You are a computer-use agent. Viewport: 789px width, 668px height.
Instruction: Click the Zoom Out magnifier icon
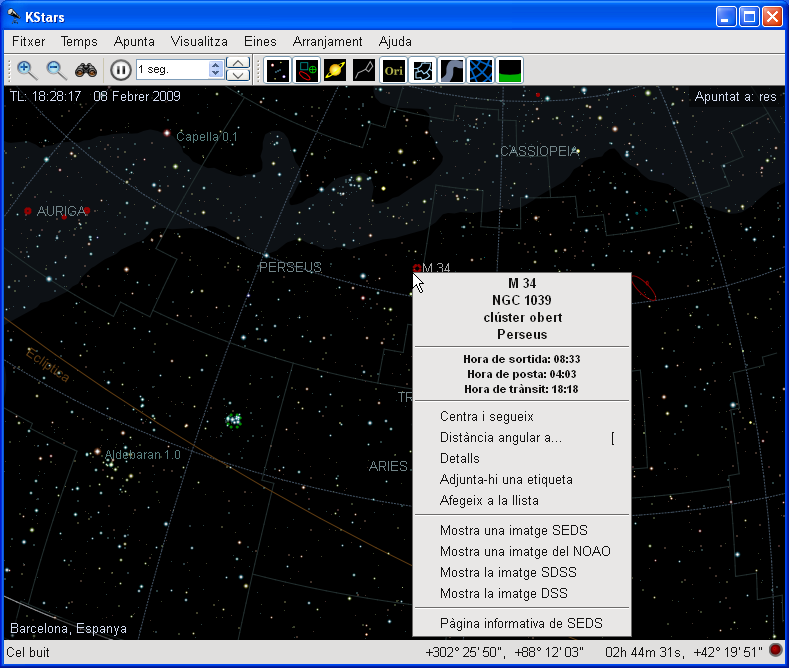[56, 70]
